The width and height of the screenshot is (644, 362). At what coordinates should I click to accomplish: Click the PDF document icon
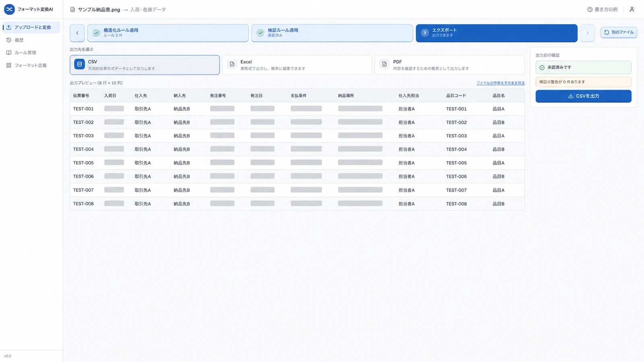[384, 64]
